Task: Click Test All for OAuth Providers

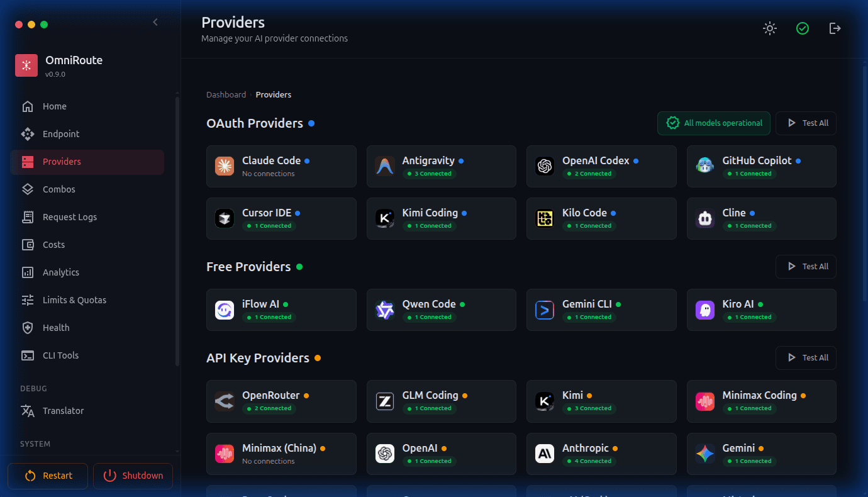Action: click(x=806, y=123)
